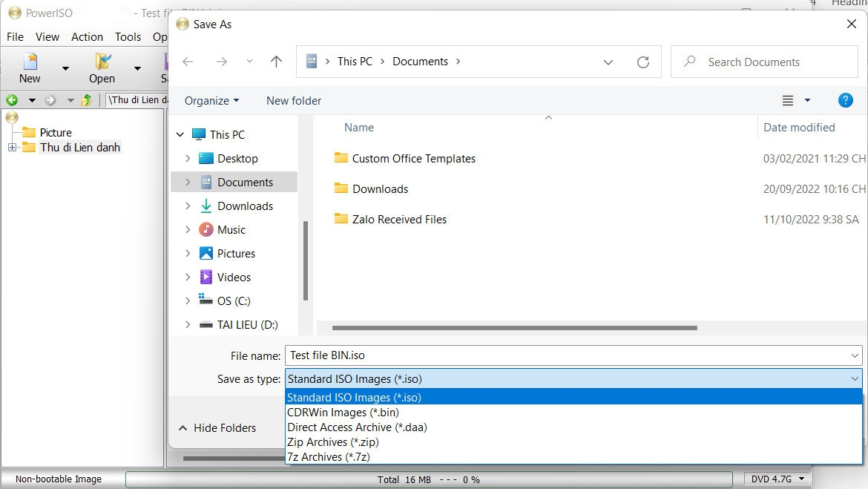Click the File name input field

point(573,355)
